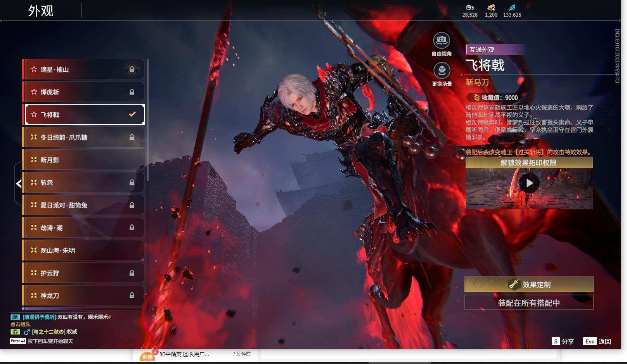Select the 冬日绮韵·爪爪糖 skin
The height and width of the screenshot is (364, 627).
click(x=83, y=137)
